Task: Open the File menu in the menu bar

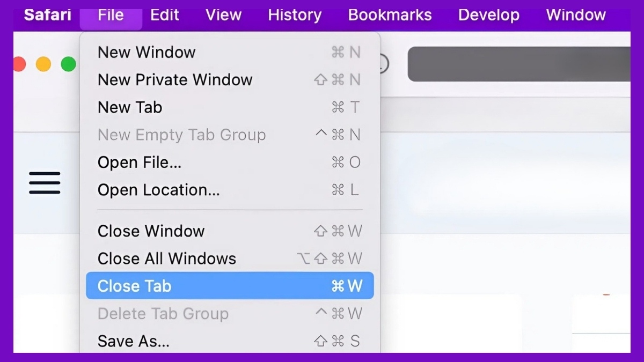Action: click(111, 16)
